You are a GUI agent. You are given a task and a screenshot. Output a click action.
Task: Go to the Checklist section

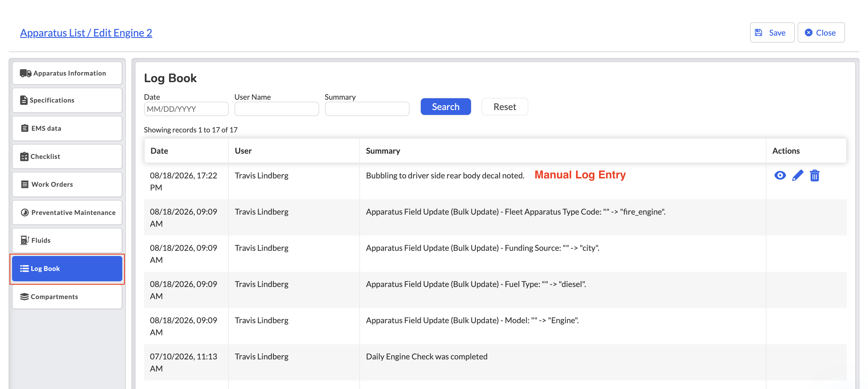[x=67, y=157]
